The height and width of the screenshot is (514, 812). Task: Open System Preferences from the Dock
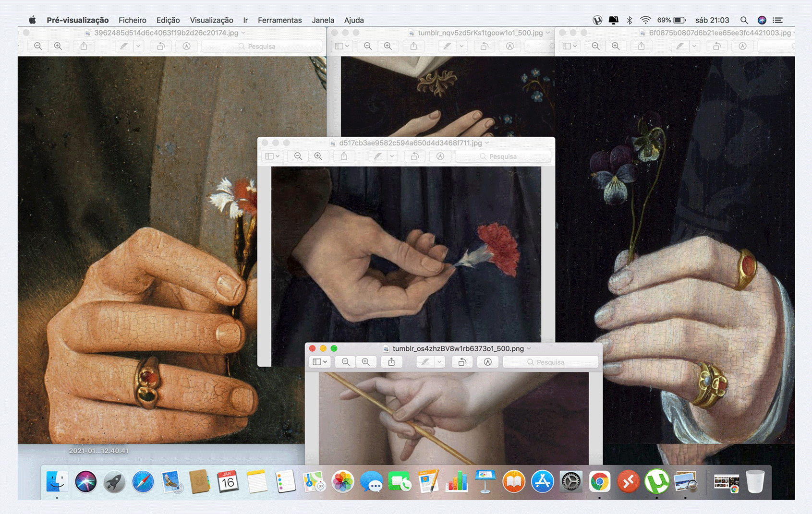point(571,481)
